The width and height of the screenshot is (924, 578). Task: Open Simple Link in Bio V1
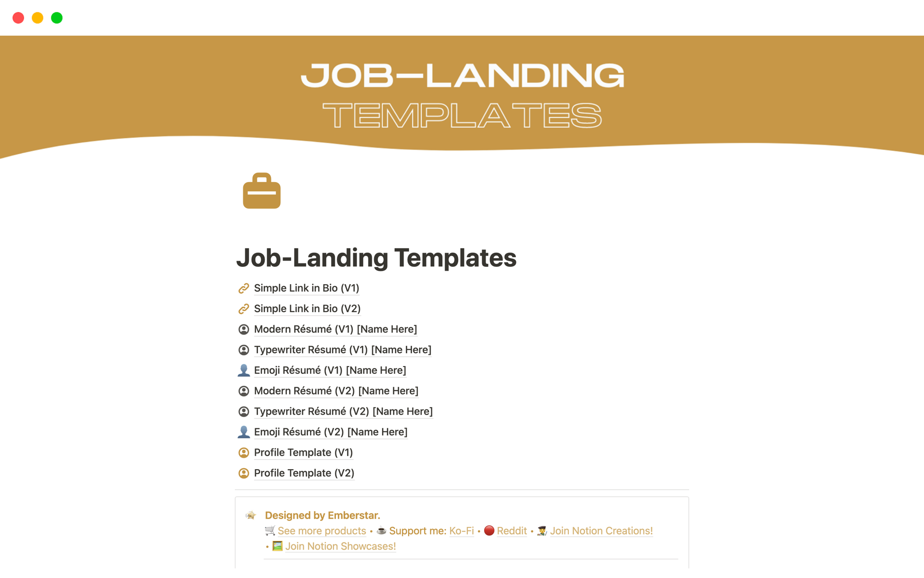coord(306,288)
